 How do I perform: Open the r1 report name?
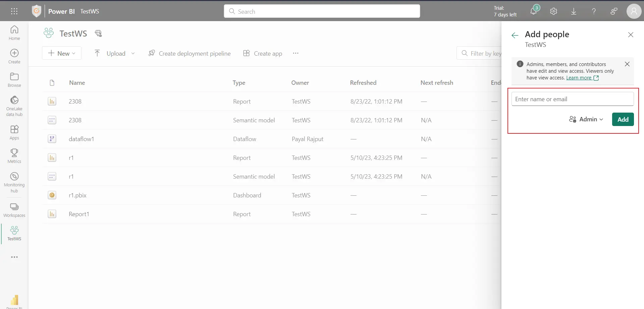(x=71, y=158)
